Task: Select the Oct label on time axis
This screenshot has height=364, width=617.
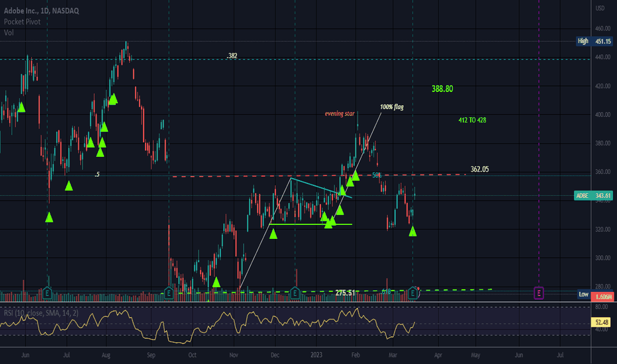Action: pyautogui.click(x=192, y=355)
